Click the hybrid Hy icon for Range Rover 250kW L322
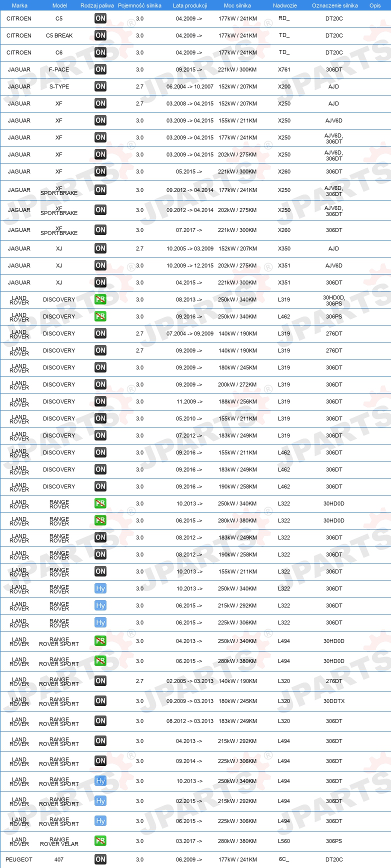Viewport: 391px width, 868px height. pos(100,588)
